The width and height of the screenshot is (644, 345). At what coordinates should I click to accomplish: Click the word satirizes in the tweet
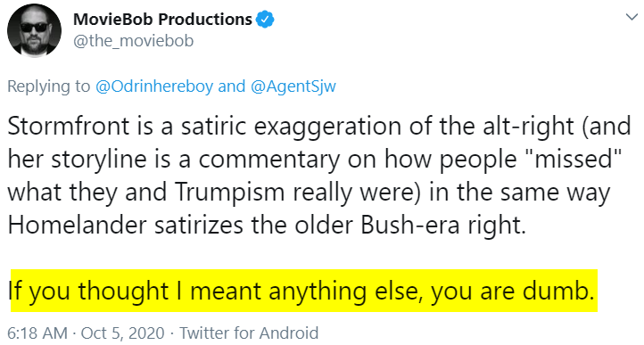coord(199,225)
